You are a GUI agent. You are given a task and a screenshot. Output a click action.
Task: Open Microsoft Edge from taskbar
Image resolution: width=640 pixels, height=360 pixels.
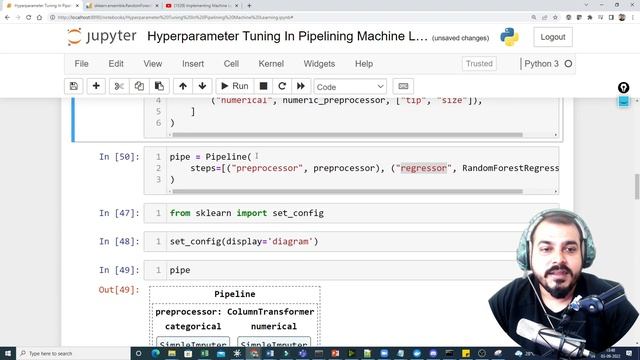point(156,353)
